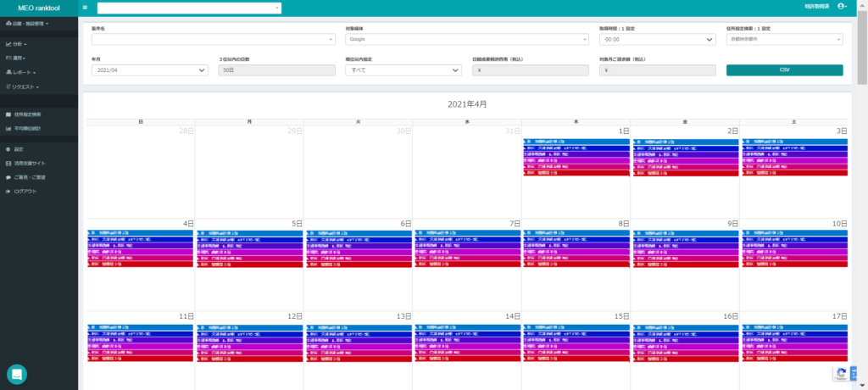Open the red event bar on 3日
Screen dimensions: 868x390
pos(793,173)
